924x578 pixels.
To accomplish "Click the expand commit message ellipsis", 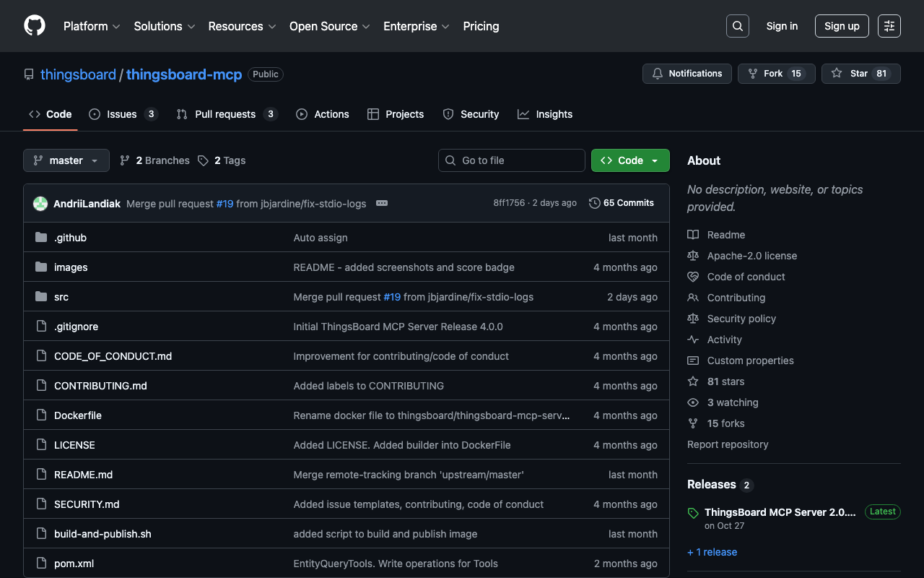I will tap(382, 203).
